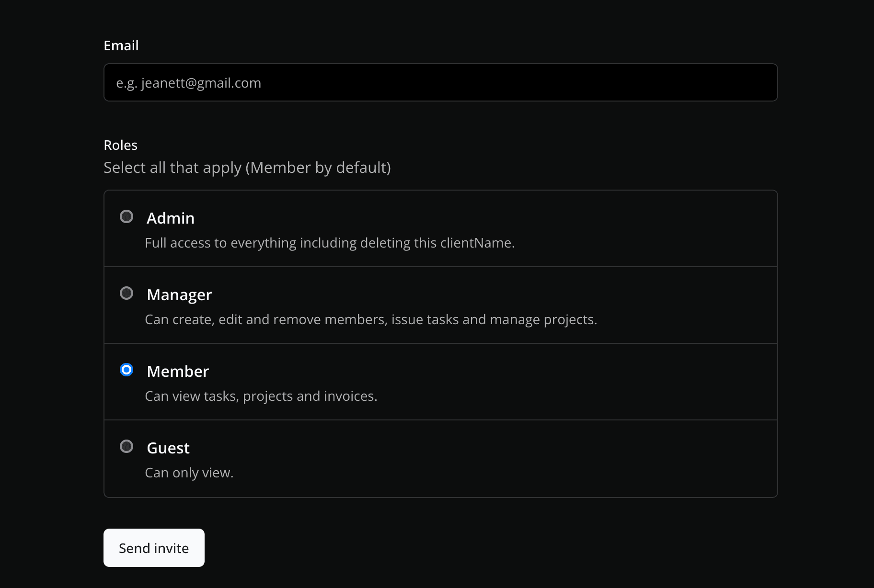Click the Admin role description text
Viewport: 874px width, 588px height.
point(330,243)
